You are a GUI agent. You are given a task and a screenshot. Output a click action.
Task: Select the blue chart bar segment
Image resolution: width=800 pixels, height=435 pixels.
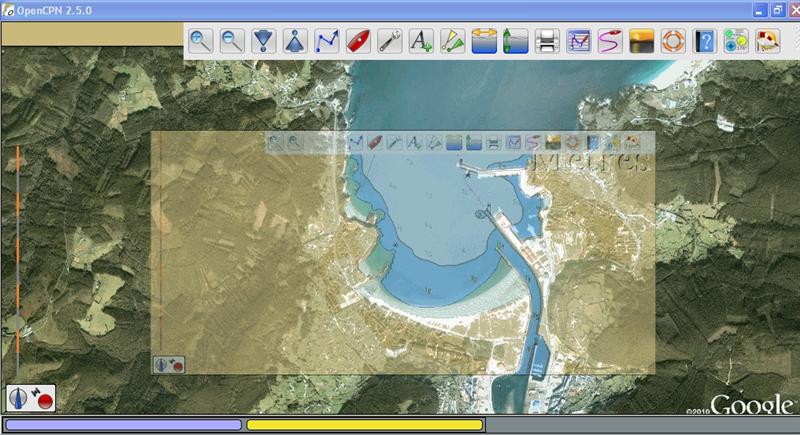pos(123,425)
